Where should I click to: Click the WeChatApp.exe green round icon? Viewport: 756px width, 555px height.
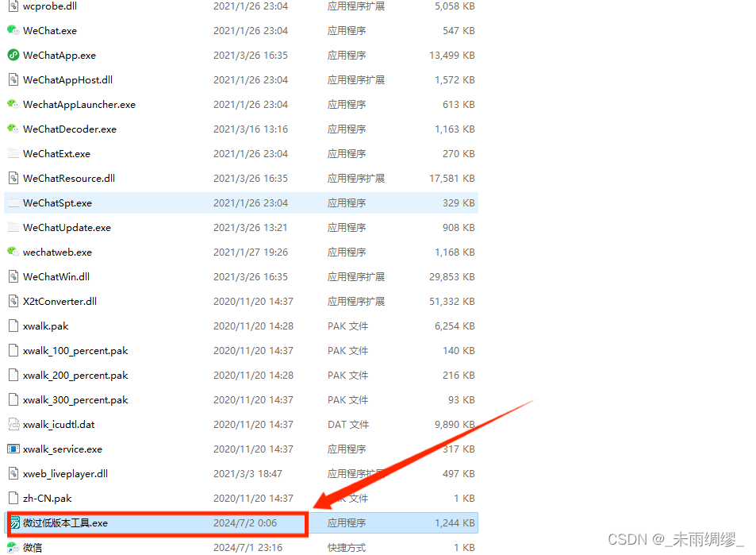click(13, 55)
